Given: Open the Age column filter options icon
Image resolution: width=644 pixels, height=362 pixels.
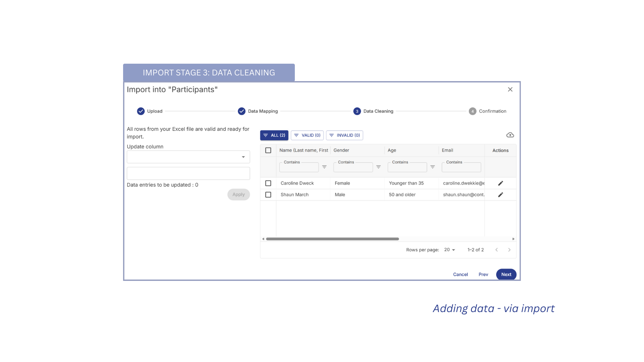Looking at the screenshot, I should [433, 167].
